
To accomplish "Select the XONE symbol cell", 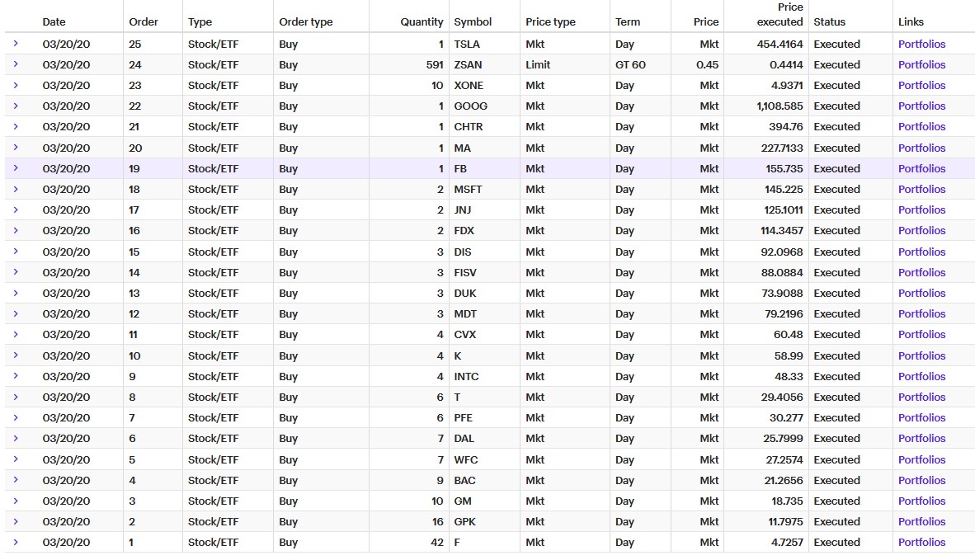I will point(469,85).
